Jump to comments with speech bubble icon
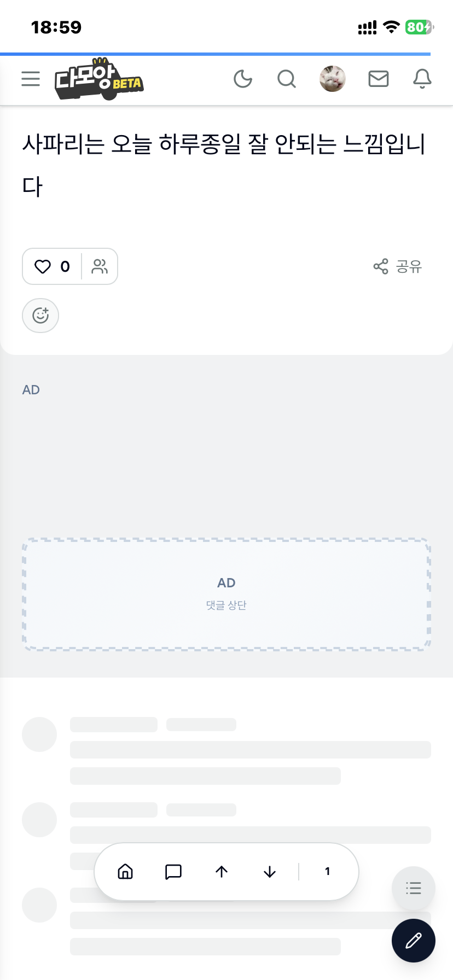The width and height of the screenshot is (453, 980). (x=173, y=871)
